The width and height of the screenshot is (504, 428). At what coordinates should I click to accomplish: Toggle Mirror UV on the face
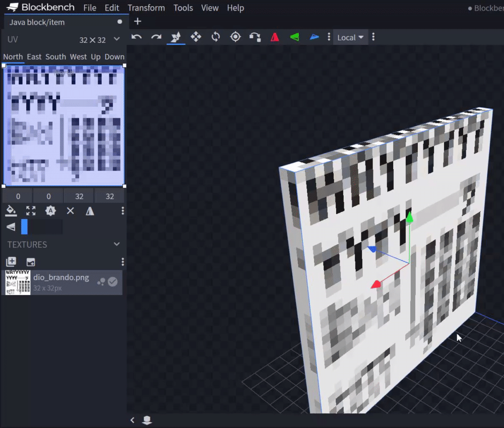pos(90,211)
